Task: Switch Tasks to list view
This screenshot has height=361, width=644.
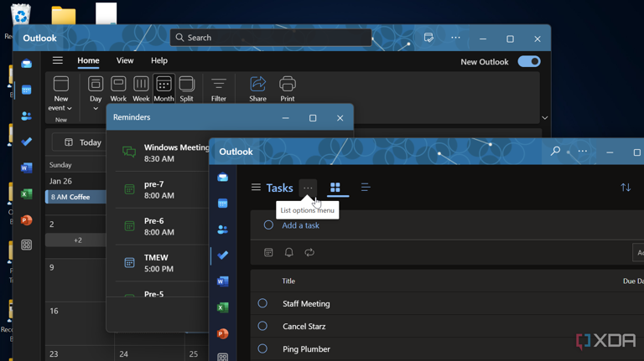Action: (x=366, y=188)
